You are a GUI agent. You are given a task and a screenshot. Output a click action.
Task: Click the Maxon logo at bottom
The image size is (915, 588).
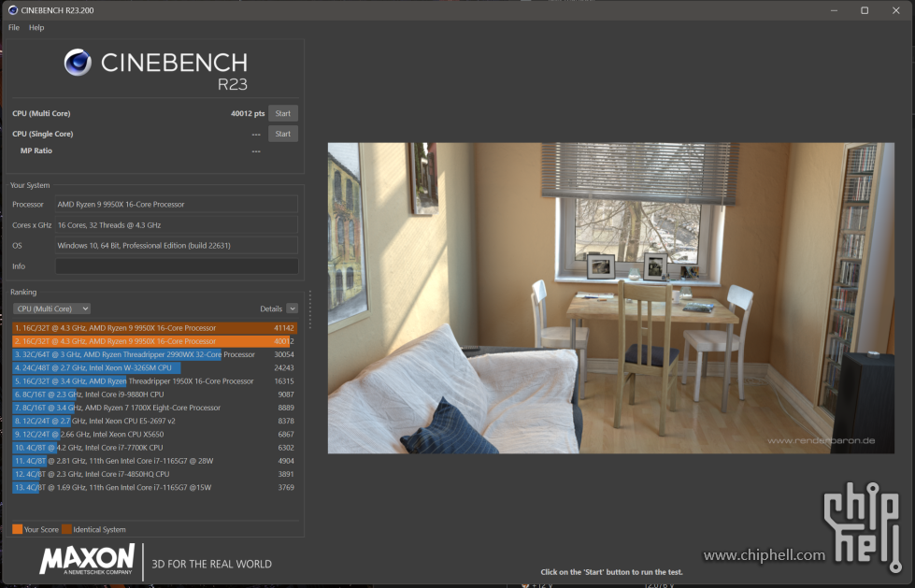tap(88, 561)
